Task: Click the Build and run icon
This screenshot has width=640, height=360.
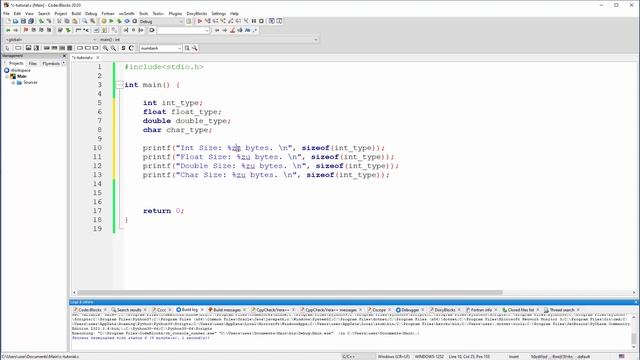Action: 119,21
